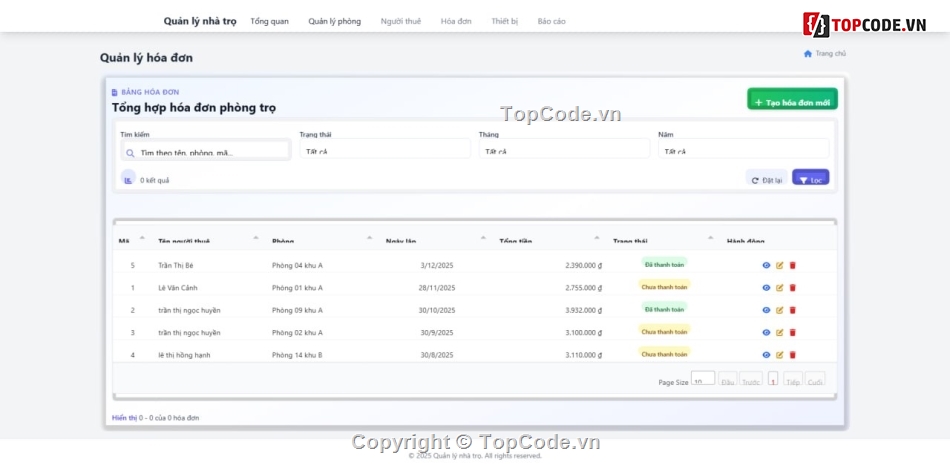Go to Người thuê page
This screenshot has height=465, width=950.
[x=400, y=21]
